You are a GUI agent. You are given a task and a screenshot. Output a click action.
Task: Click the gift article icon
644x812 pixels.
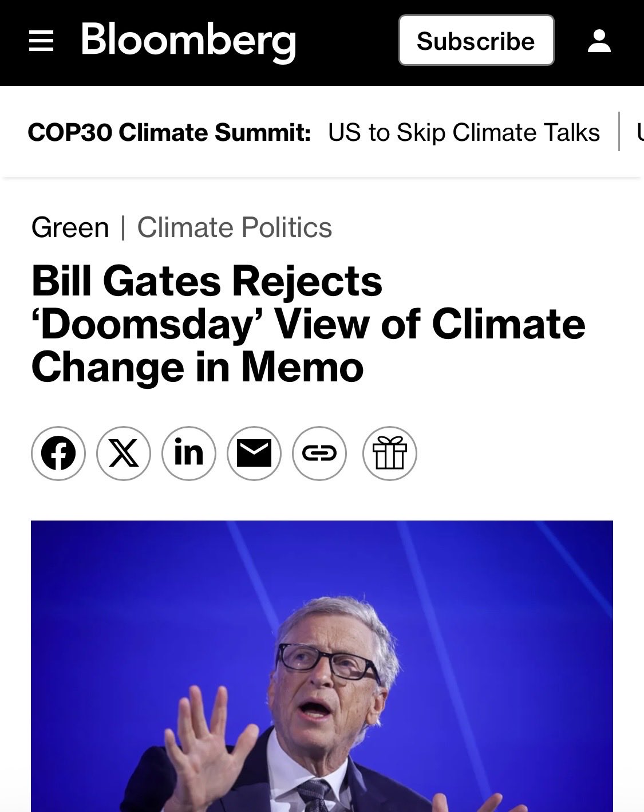coord(390,454)
